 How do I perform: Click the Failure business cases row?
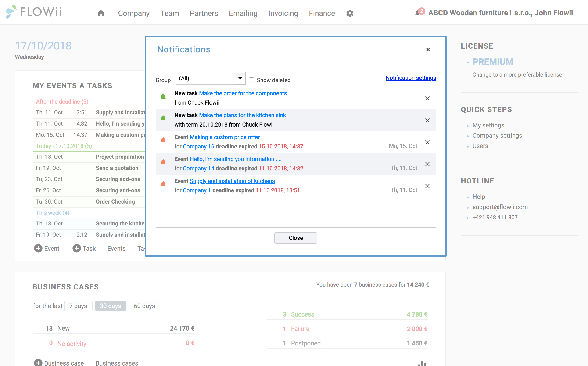point(347,329)
